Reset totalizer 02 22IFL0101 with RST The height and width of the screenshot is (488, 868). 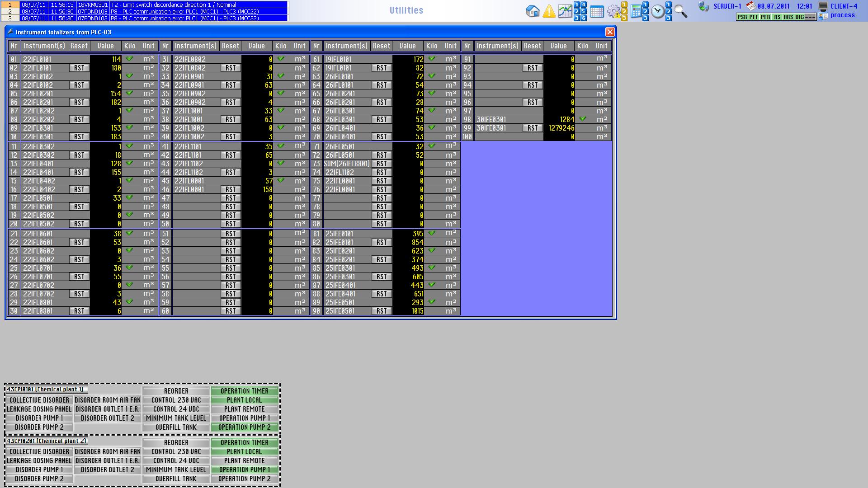pos(79,68)
